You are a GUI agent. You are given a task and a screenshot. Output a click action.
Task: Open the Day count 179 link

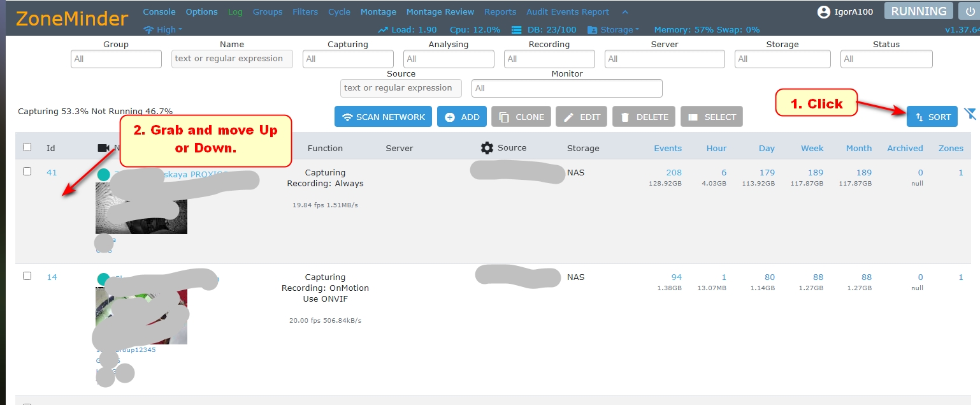point(767,172)
